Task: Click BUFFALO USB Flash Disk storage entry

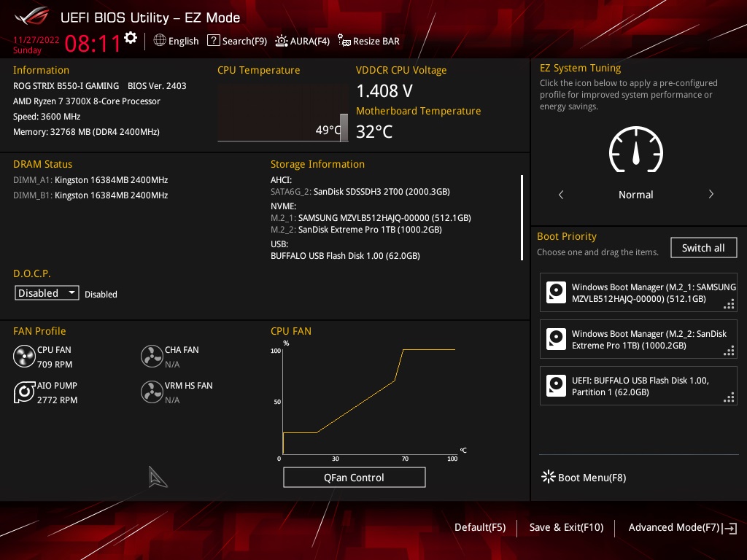Action: click(345, 256)
